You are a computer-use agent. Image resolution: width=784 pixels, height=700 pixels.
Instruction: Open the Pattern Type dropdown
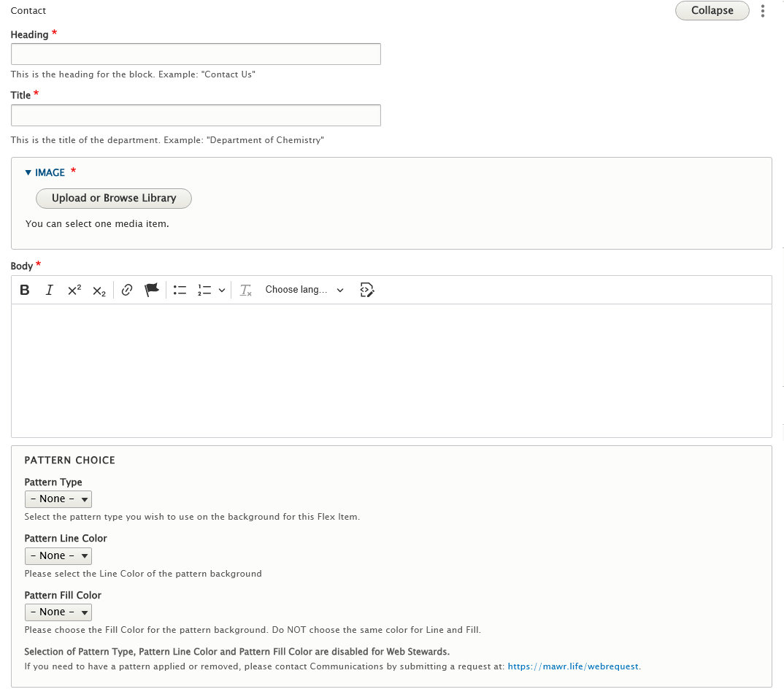(x=58, y=499)
